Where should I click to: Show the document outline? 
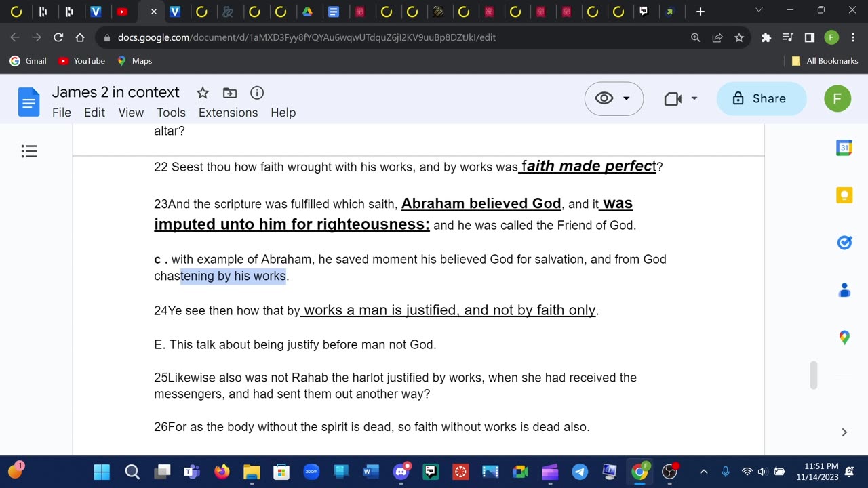(x=29, y=151)
